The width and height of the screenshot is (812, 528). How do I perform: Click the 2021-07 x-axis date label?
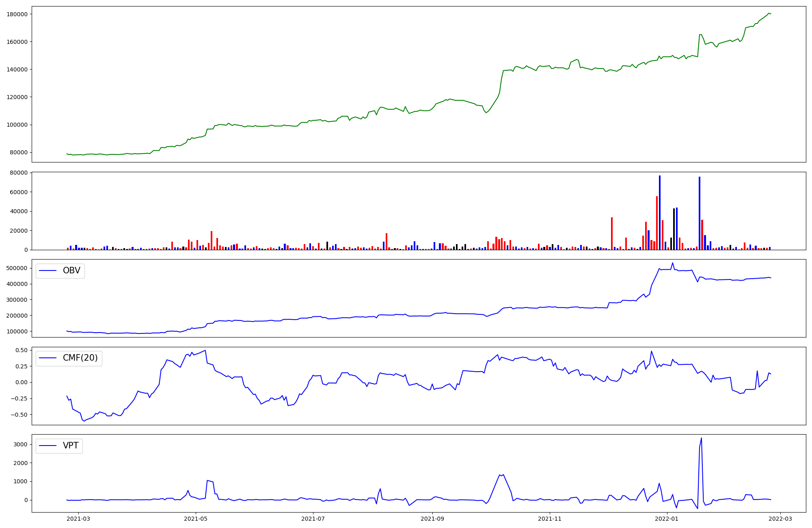pyautogui.click(x=313, y=519)
